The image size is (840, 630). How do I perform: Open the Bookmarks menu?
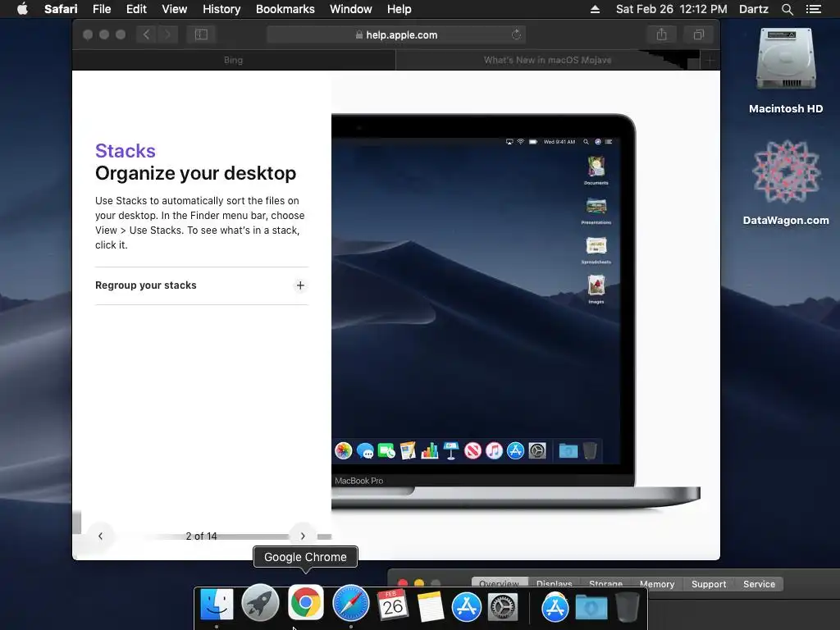[285, 9]
